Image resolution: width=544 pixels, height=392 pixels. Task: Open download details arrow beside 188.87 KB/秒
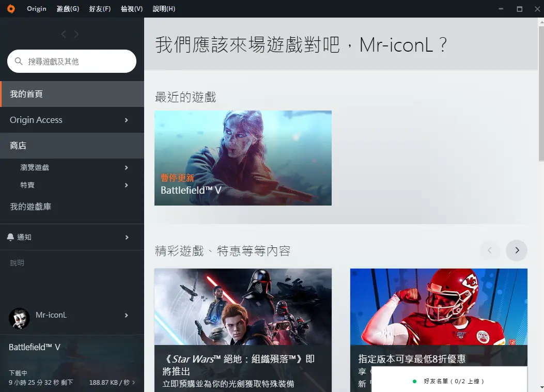tap(134, 382)
